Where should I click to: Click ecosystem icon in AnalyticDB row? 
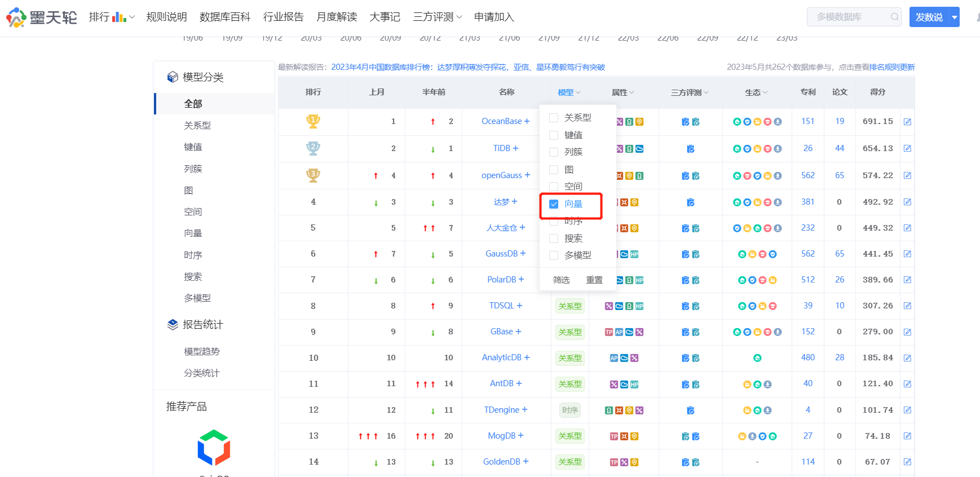click(757, 358)
